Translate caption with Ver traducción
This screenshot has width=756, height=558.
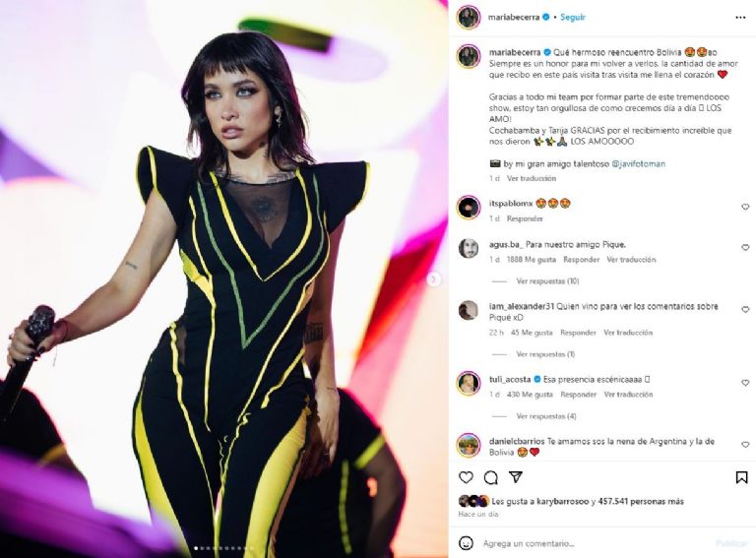coord(532,178)
